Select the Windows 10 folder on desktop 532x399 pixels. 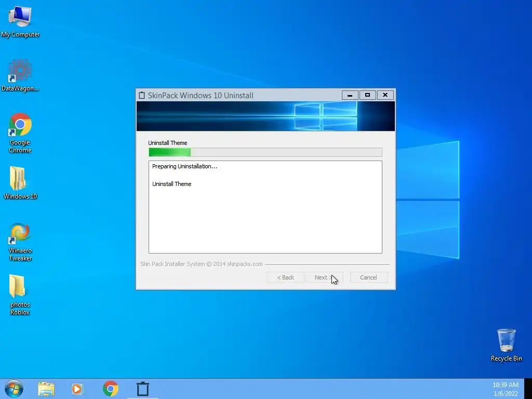click(x=20, y=183)
